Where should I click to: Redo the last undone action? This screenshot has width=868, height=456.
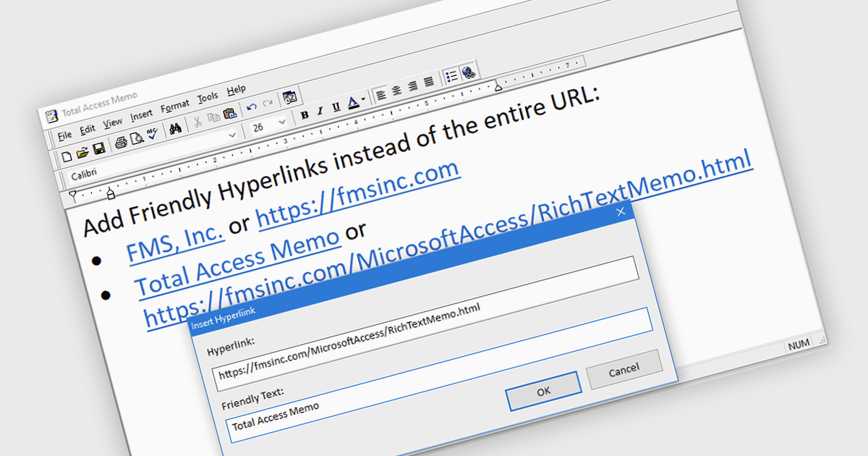(268, 103)
